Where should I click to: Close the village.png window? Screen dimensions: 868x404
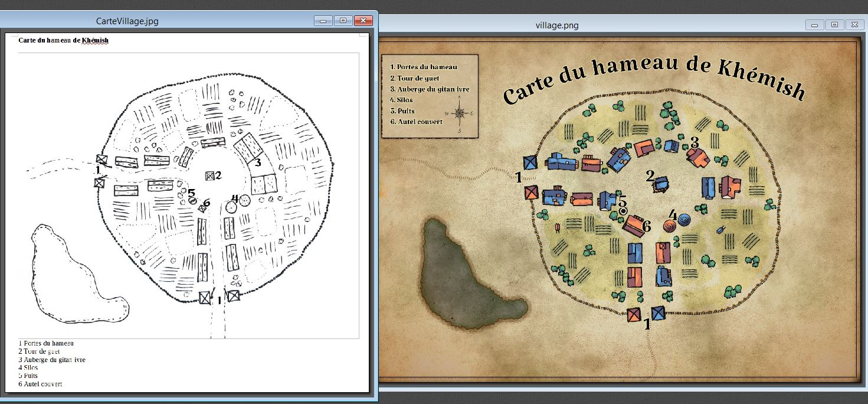[x=854, y=25]
